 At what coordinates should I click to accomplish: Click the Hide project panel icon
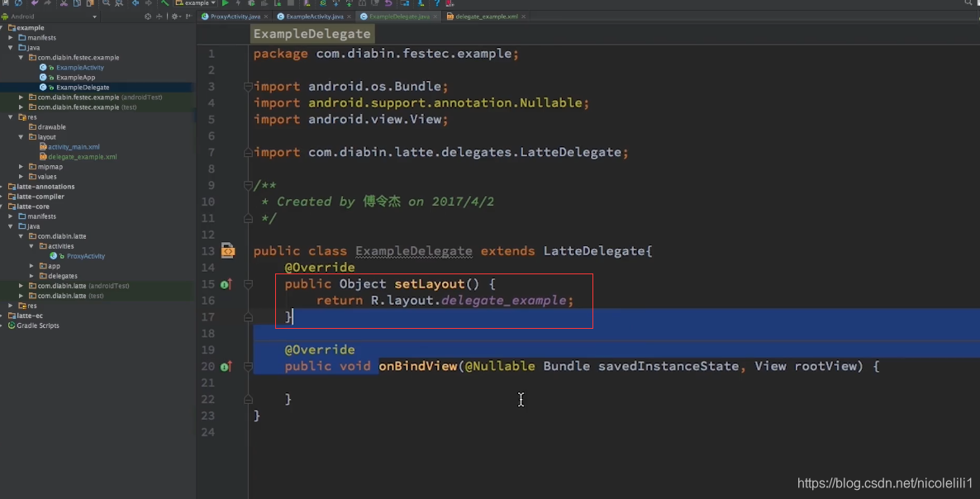(x=188, y=17)
